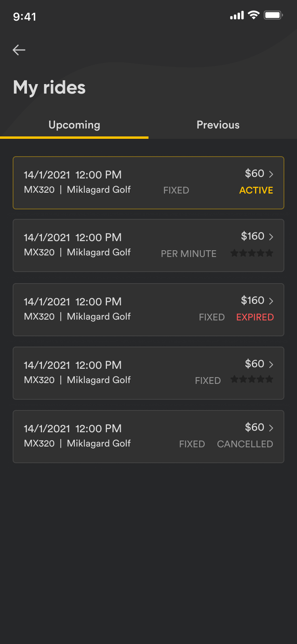This screenshot has width=297, height=644.
Task: Tap the PER MINUTE pricing label
Action: tap(188, 254)
